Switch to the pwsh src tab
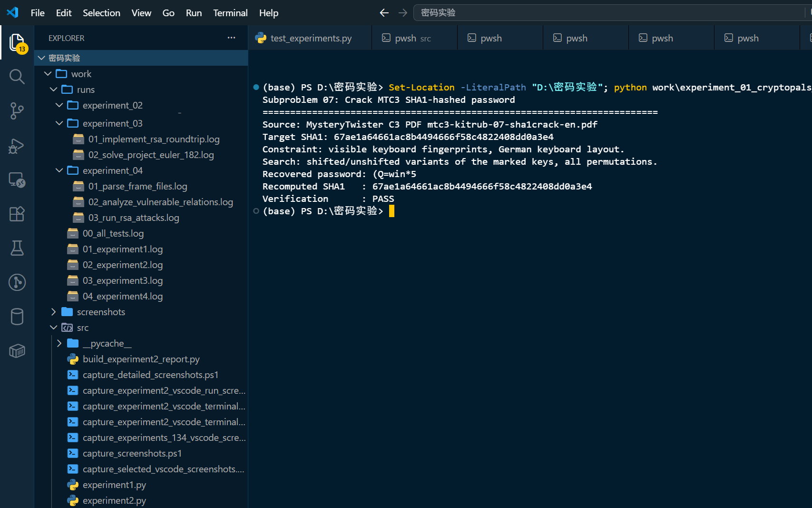This screenshot has height=508, width=812. (x=414, y=38)
